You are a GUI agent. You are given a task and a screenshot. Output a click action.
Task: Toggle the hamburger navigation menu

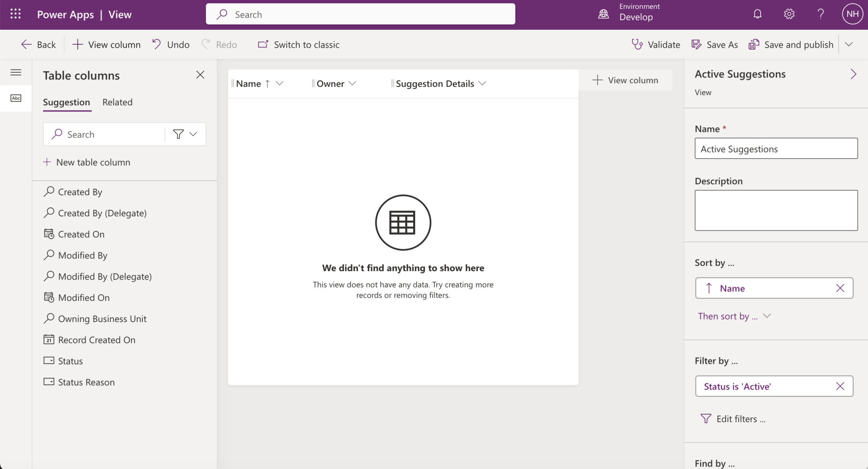(16, 72)
